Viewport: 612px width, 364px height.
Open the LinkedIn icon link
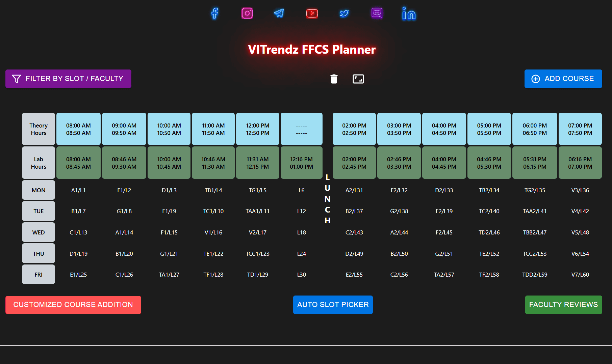tap(409, 14)
